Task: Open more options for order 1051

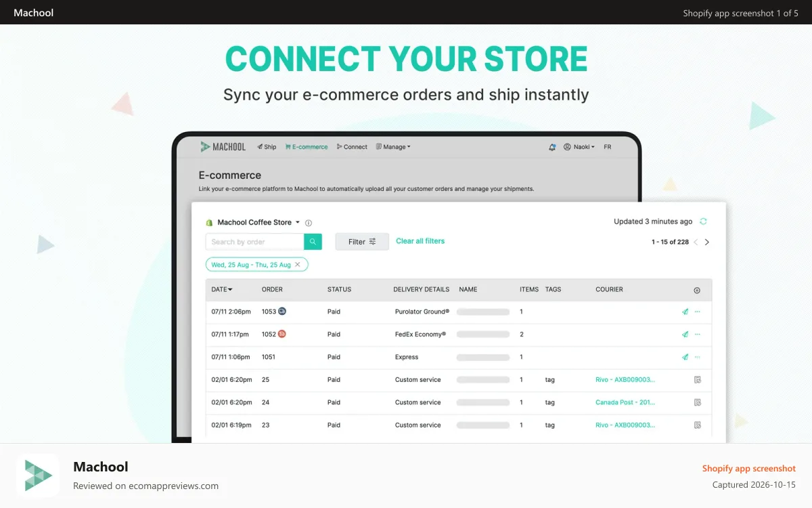Action: 698,357
